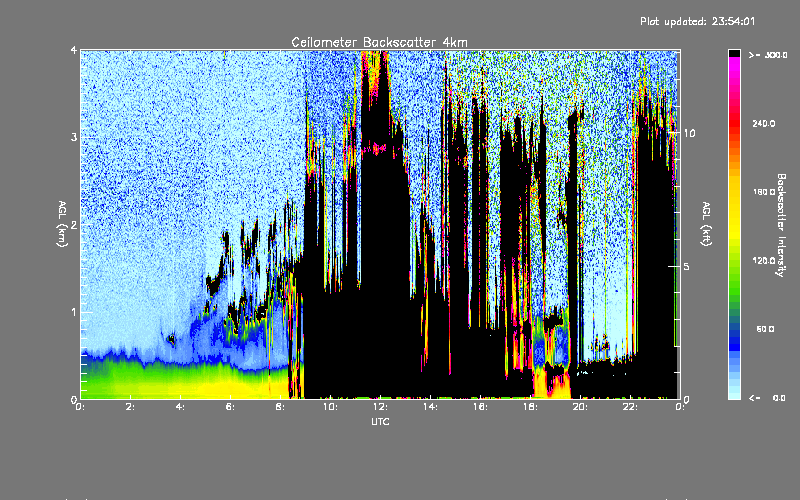Click the 'Plot updated: 23:54:01' timestamp
800x500 pixels.
point(697,21)
